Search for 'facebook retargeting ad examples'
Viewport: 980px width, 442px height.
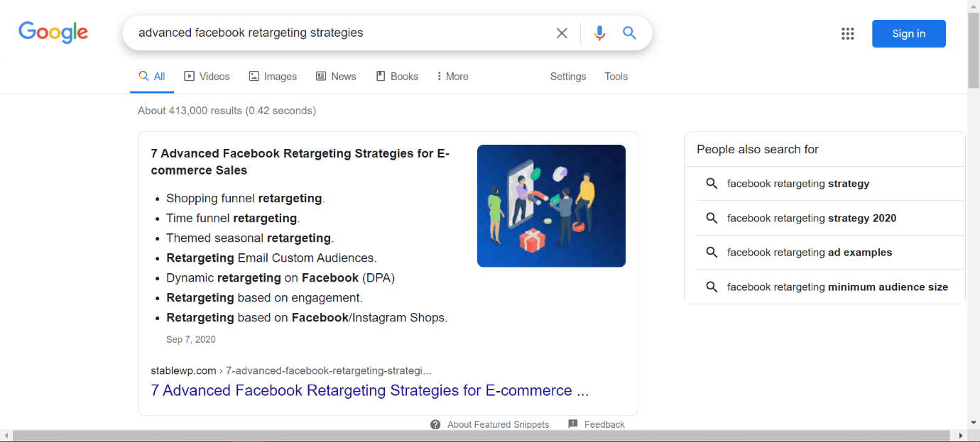pos(810,253)
